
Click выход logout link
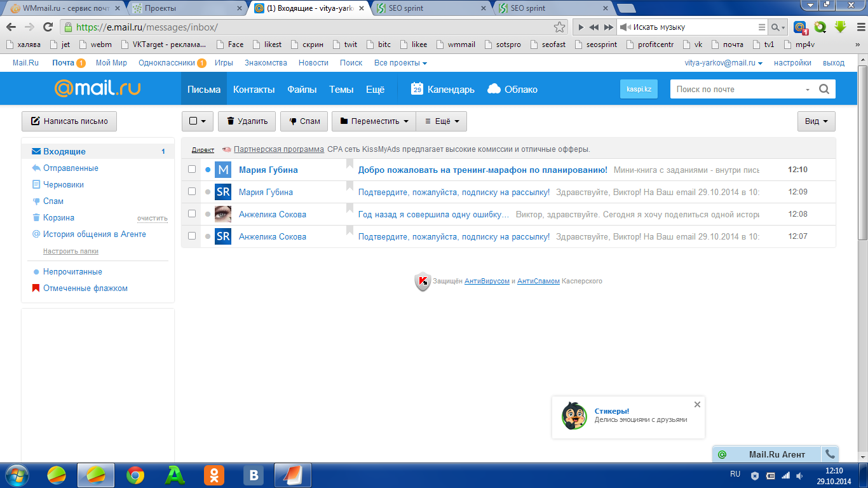point(834,63)
